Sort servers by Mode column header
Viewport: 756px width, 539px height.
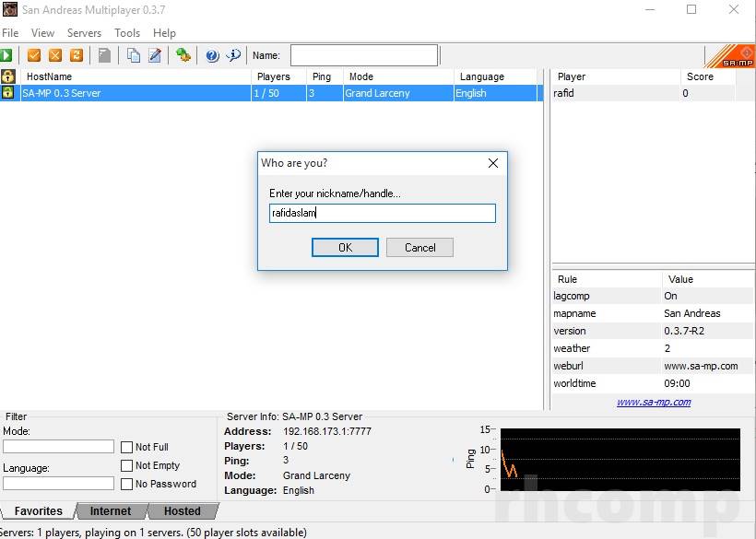coord(398,76)
